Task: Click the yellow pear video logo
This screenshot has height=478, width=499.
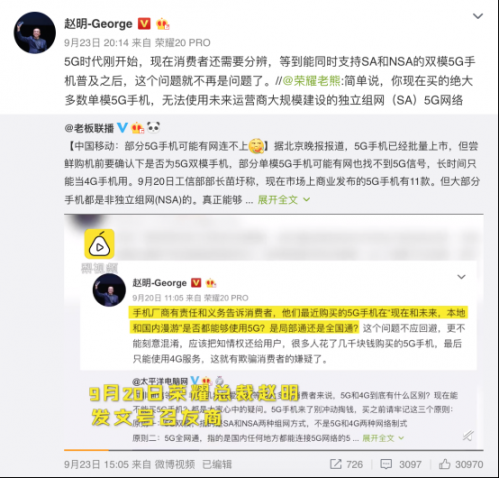Action: (99, 244)
